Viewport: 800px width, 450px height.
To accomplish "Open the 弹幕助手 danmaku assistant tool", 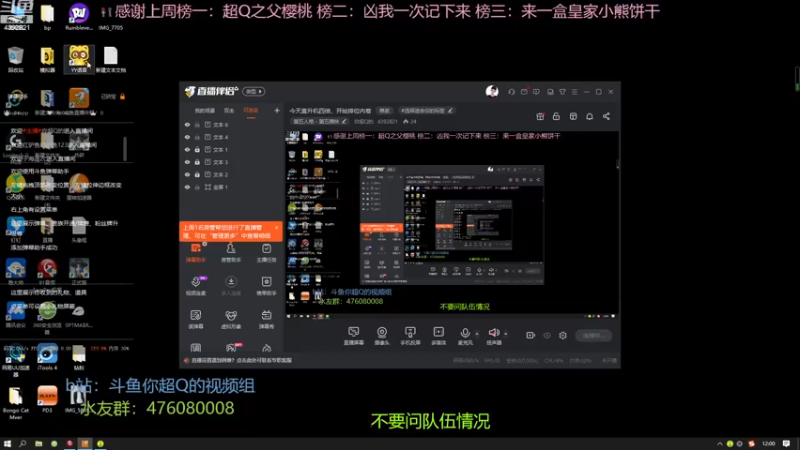I will (x=196, y=253).
